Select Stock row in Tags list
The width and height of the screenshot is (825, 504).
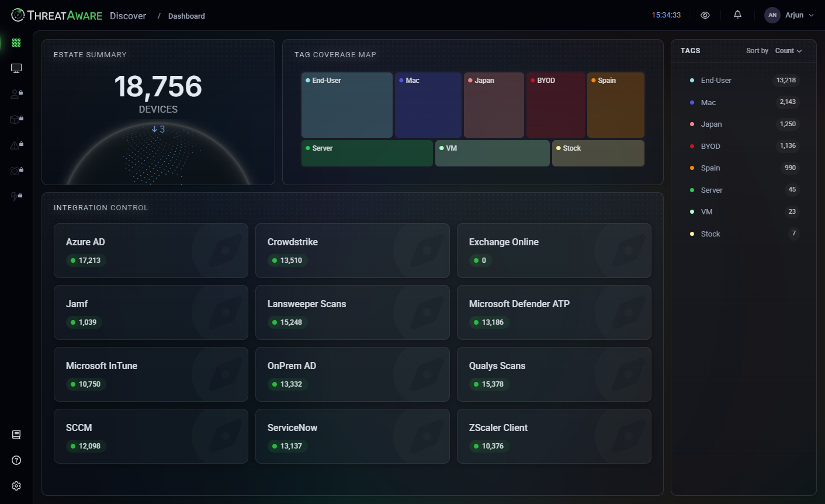pos(744,234)
